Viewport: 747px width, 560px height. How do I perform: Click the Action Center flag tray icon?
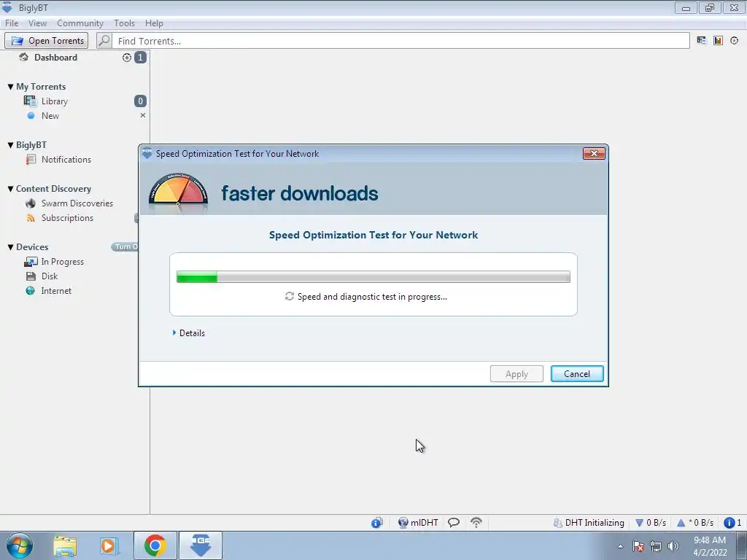pyautogui.click(x=638, y=546)
